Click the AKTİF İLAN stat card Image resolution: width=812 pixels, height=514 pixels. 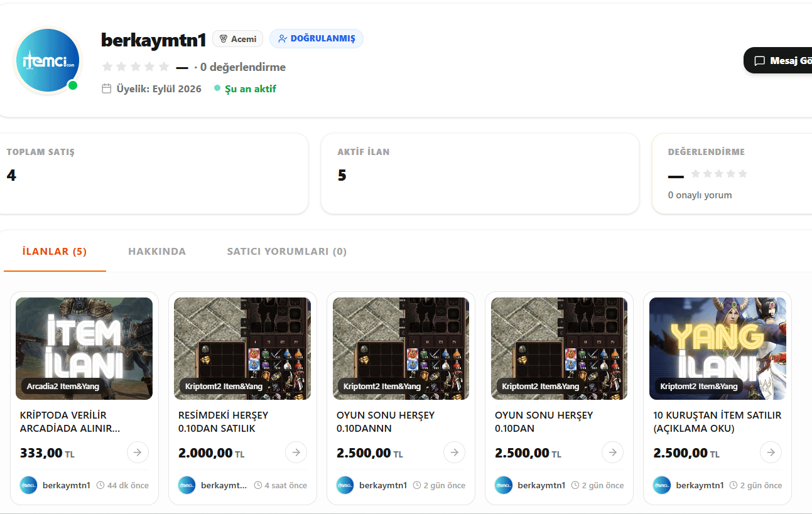(480, 174)
